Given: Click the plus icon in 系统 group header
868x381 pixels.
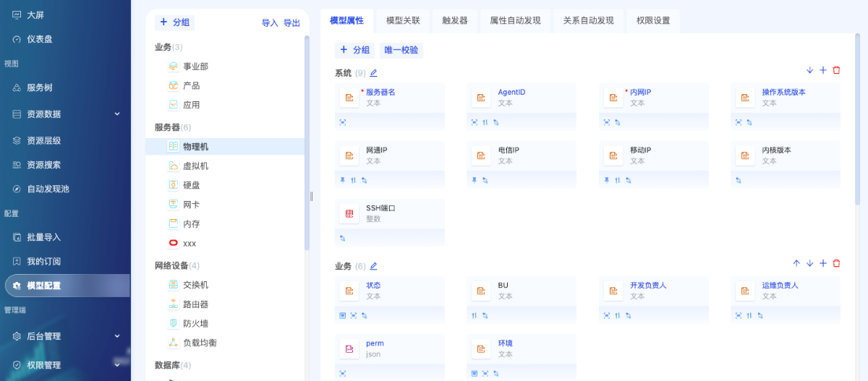Looking at the screenshot, I should (x=822, y=70).
